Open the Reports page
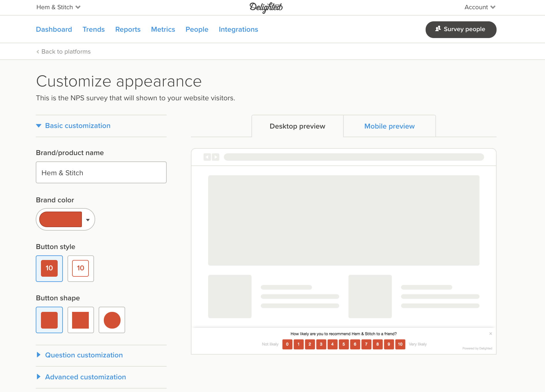This screenshot has height=392, width=545. (x=128, y=29)
